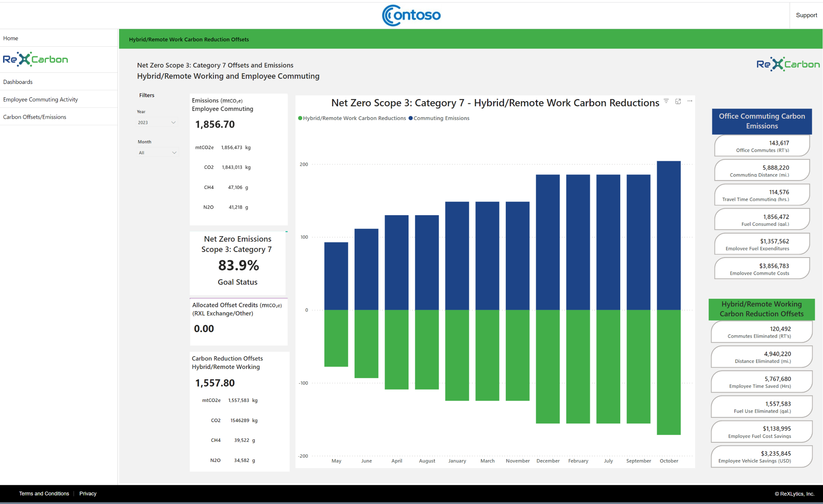Open the Year filter dropdown showing 2023

(x=157, y=122)
